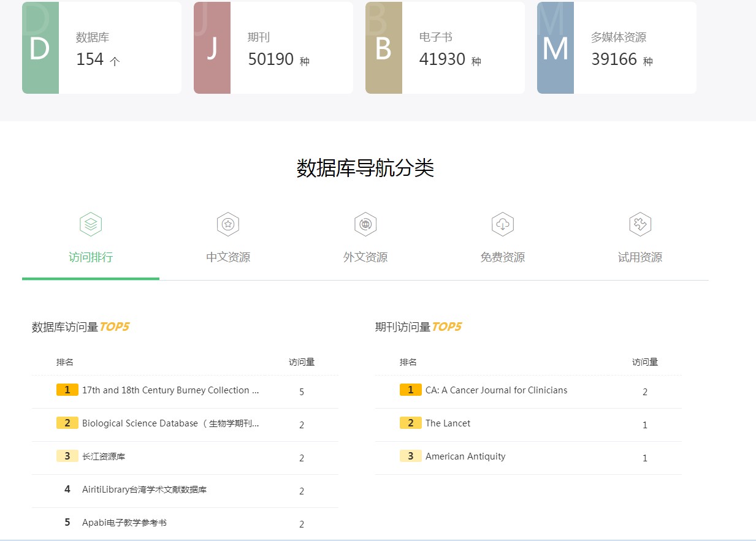Click the 免费资源 cloud download icon
This screenshot has height=541, width=756.
tap(503, 225)
